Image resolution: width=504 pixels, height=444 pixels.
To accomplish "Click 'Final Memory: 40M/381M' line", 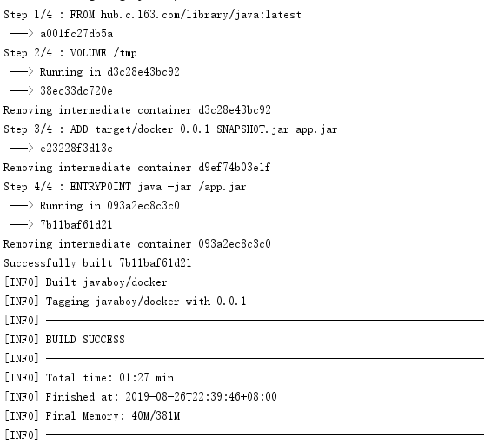I will coord(92,416).
